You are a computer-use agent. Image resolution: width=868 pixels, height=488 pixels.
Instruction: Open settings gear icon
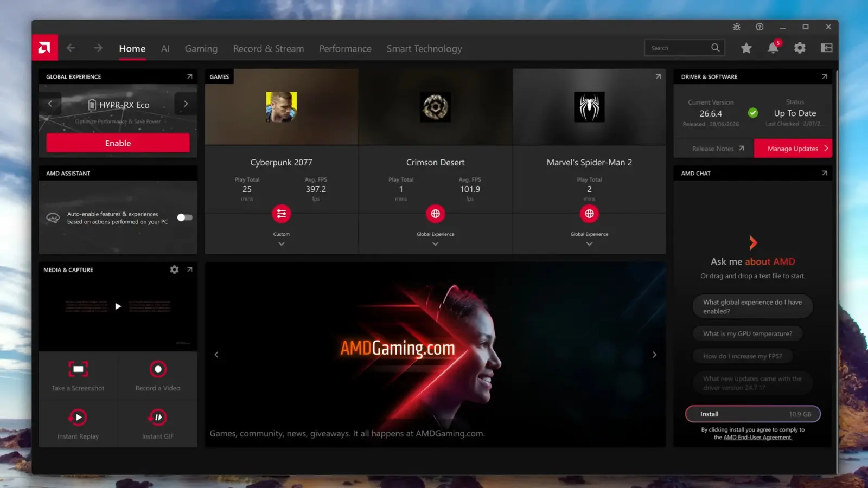tap(800, 48)
